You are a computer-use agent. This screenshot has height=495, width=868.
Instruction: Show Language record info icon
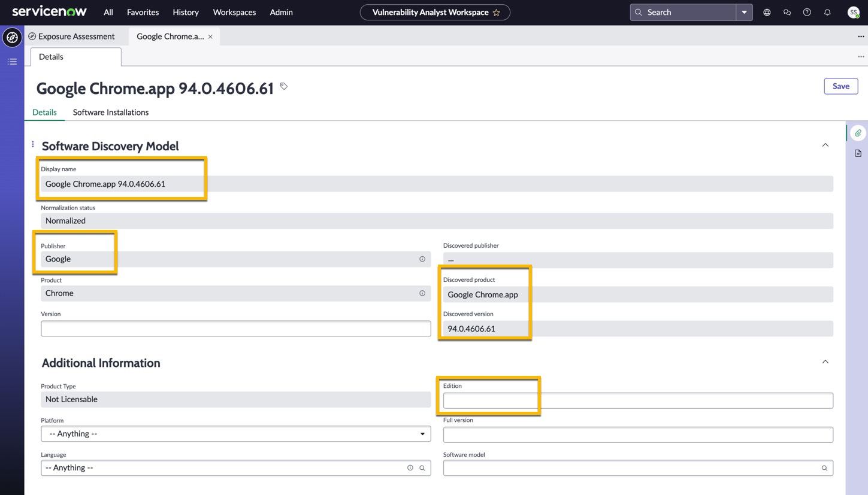(410, 468)
